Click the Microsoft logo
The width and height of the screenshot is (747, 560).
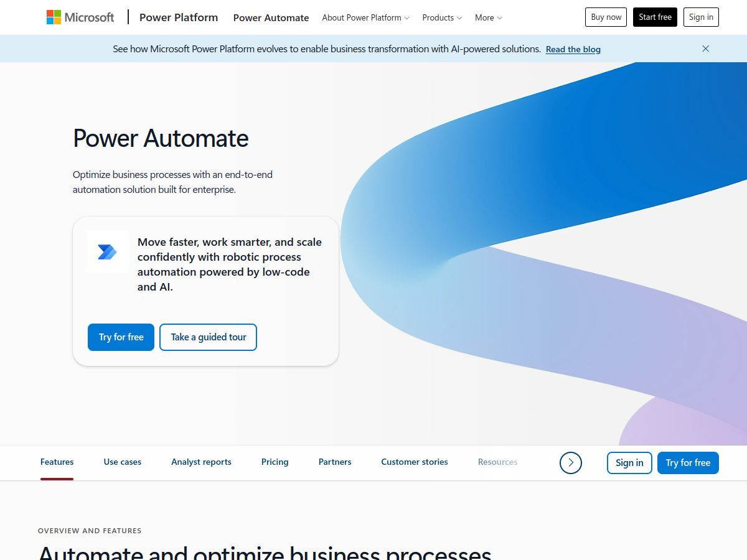click(80, 17)
